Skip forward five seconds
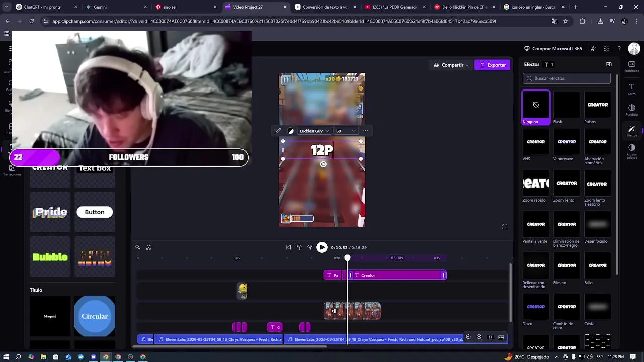The width and height of the screenshot is (644, 362). 310,247
